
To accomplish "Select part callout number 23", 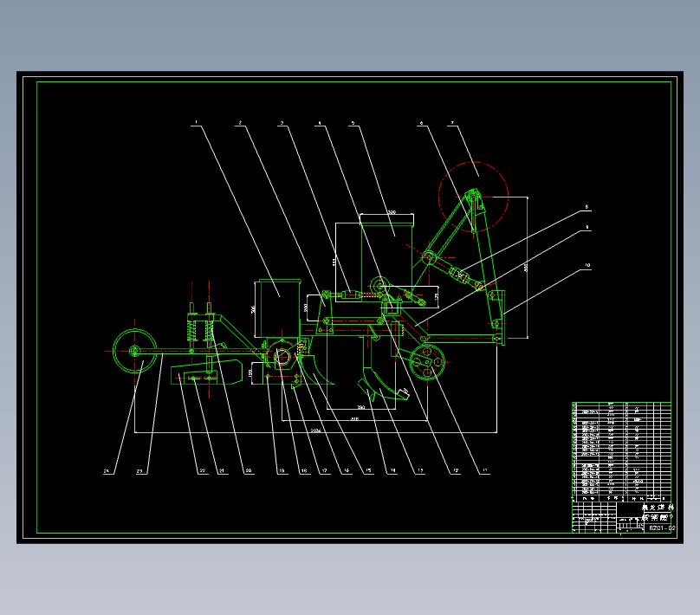I will coord(139,471).
